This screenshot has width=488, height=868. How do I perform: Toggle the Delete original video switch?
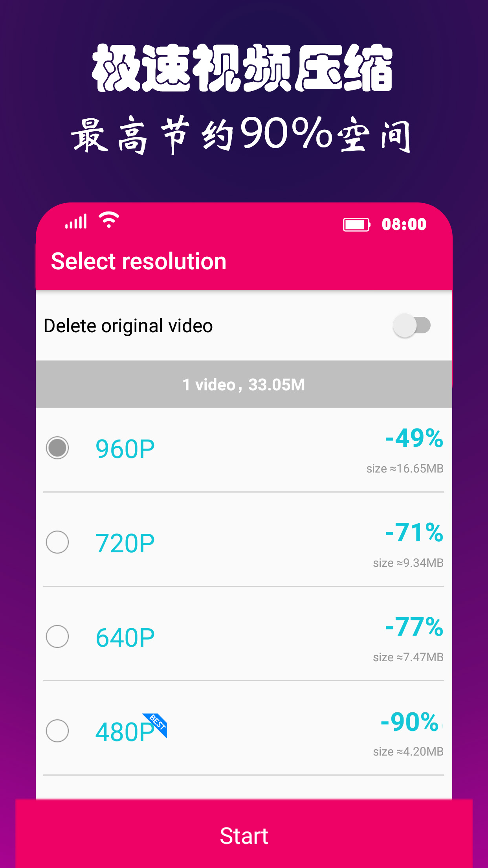pyautogui.click(x=412, y=325)
